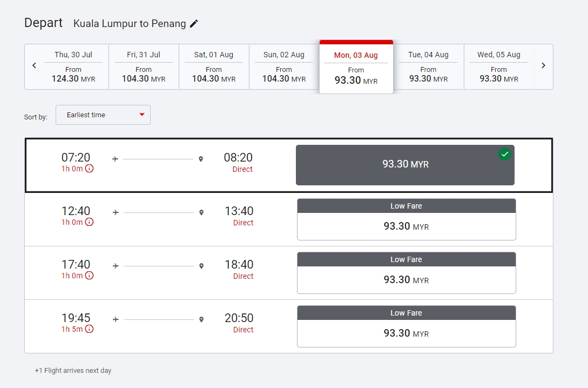Pick the Sat, 01 Aug date tab

point(214,67)
